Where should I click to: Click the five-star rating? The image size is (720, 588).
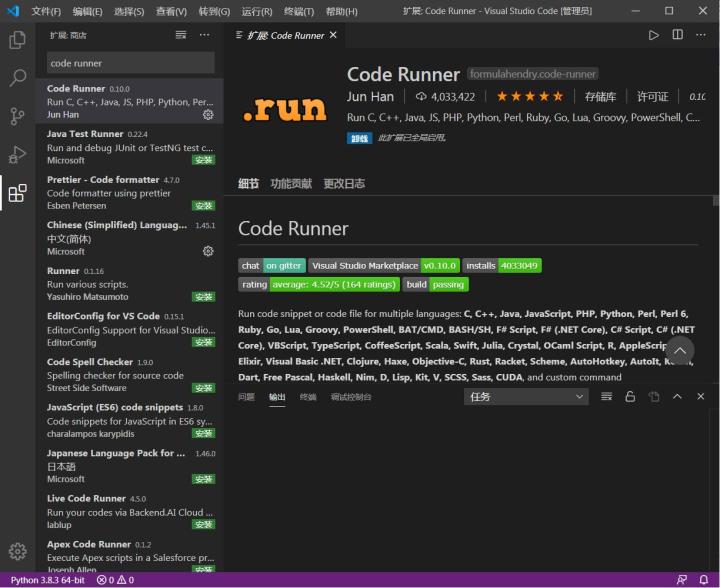click(x=530, y=96)
